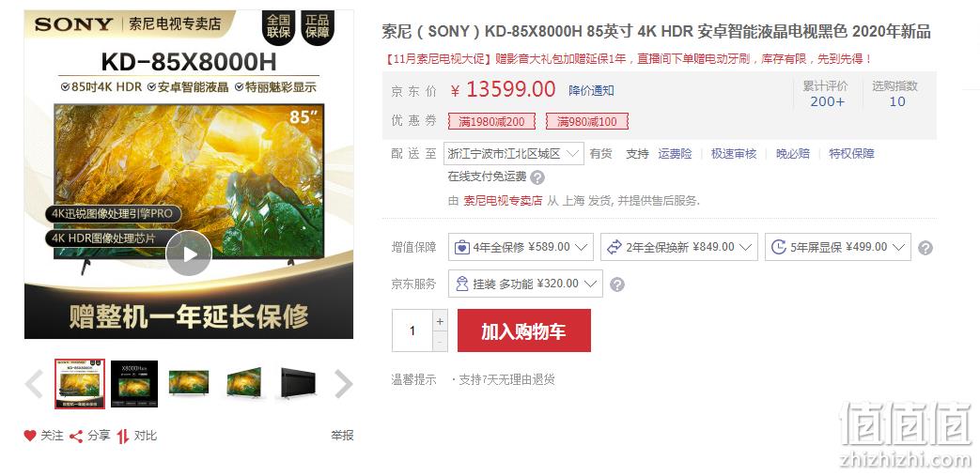Click help icon next to 挂装 service

(617, 284)
